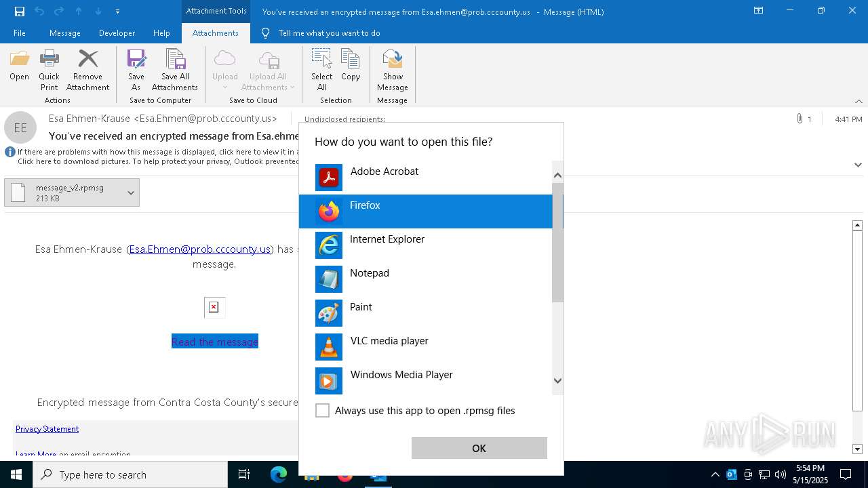
Task: Switch to the Developer tab
Action: pyautogui.click(x=117, y=33)
